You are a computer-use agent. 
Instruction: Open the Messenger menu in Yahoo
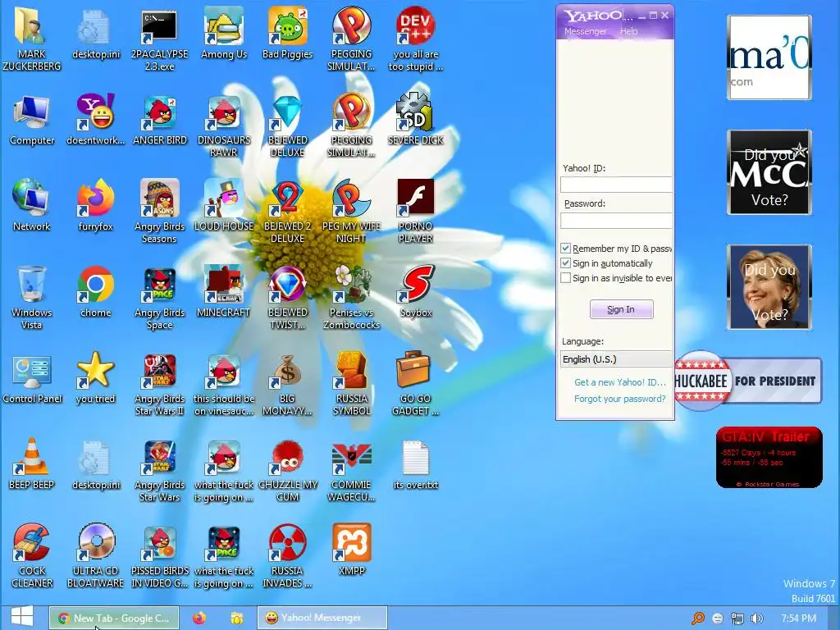pyautogui.click(x=585, y=31)
